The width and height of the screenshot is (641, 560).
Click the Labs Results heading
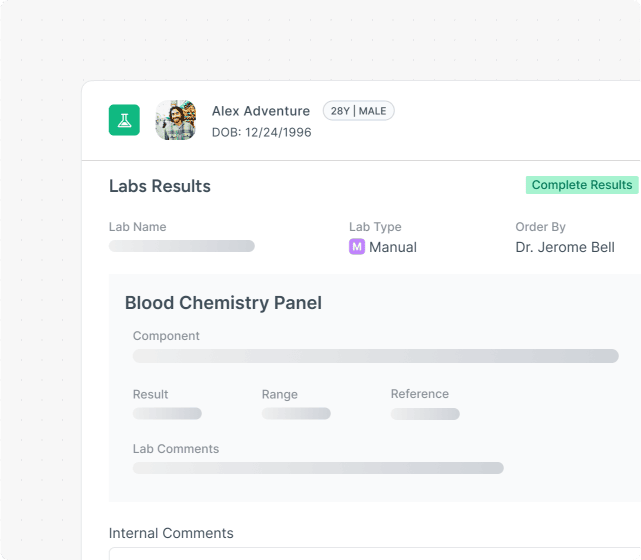click(160, 186)
